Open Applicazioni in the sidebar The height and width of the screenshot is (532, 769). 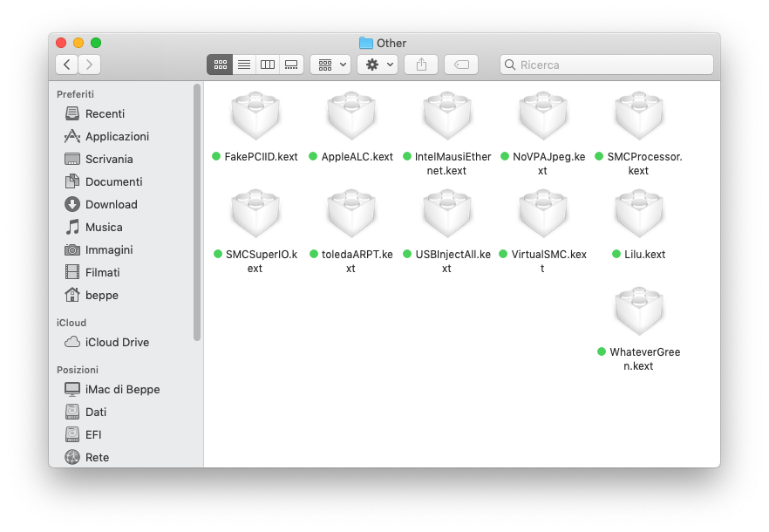point(117,136)
